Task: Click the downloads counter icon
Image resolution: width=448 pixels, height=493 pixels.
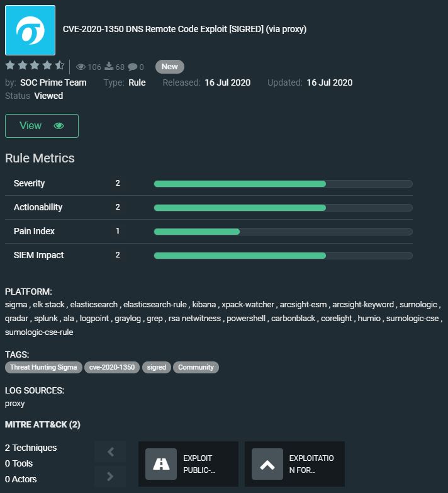Action: tap(108, 67)
